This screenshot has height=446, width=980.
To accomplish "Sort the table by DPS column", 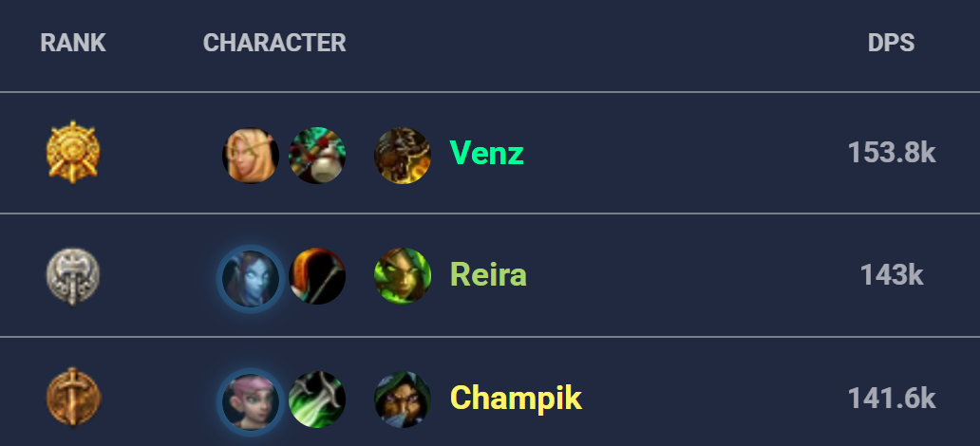I will [x=891, y=43].
